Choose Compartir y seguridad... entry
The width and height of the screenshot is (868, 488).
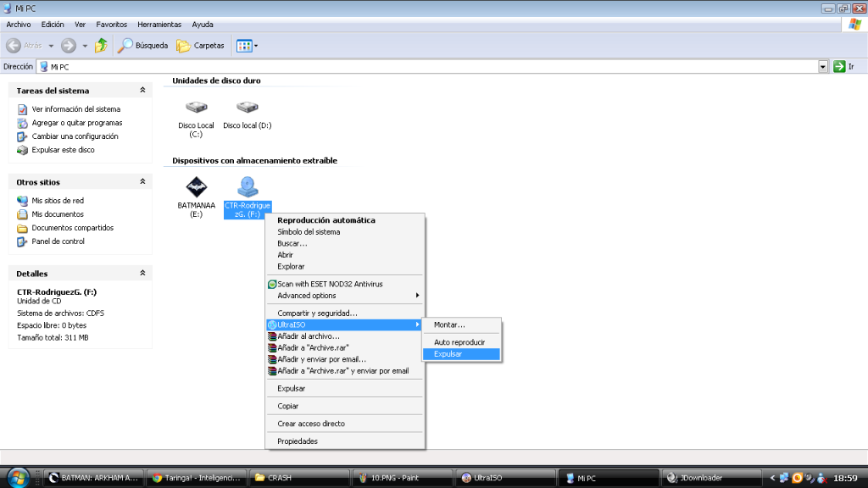(x=344, y=313)
